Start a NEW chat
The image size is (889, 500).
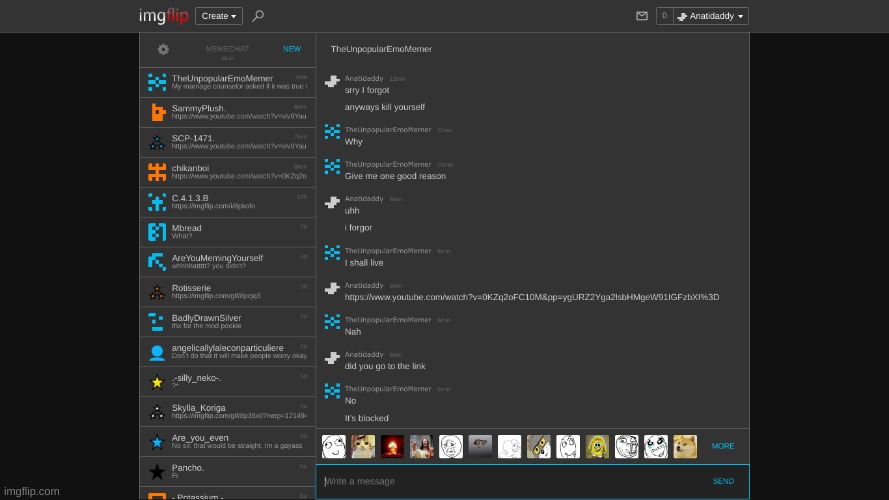292,49
